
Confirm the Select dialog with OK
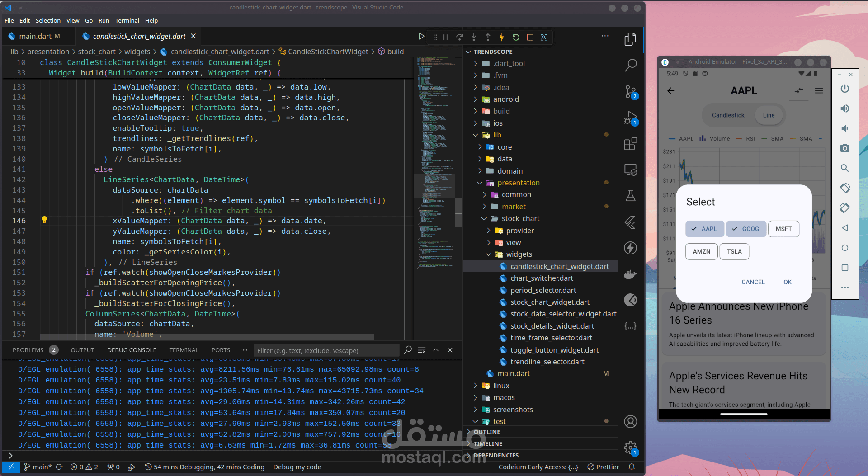[788, 282]
